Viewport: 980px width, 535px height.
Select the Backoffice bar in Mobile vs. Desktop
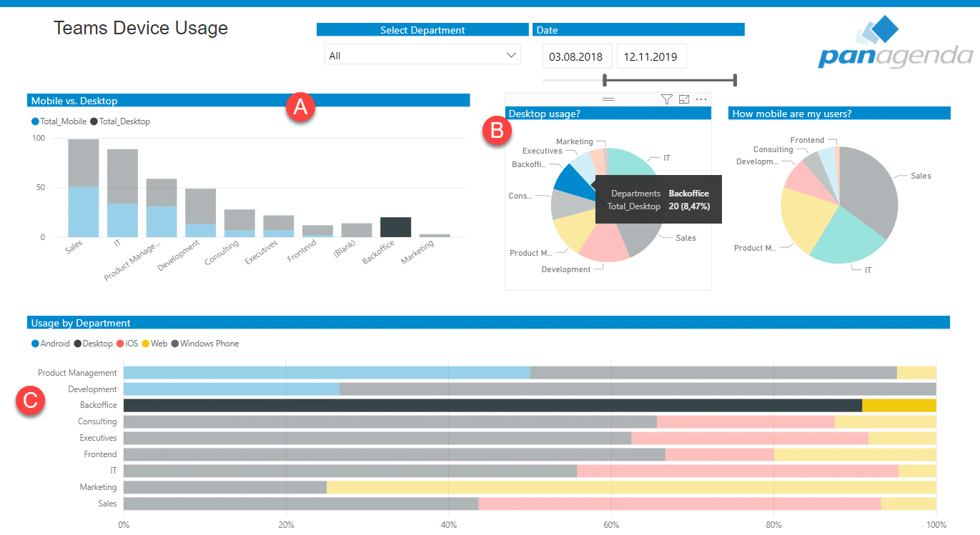(x=395, y=227)
